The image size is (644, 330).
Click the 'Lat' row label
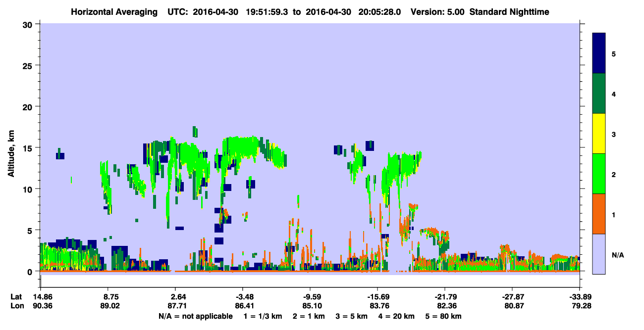coord(16,297)
